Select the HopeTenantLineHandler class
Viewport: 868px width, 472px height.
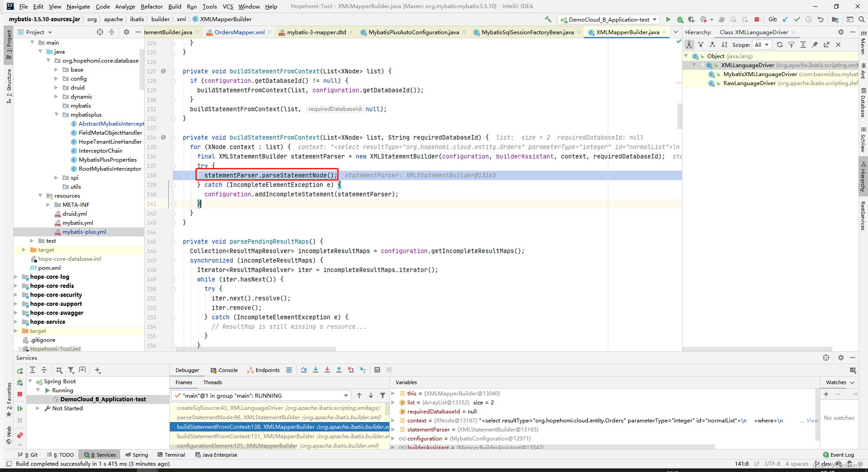click(x=110, y=142)
